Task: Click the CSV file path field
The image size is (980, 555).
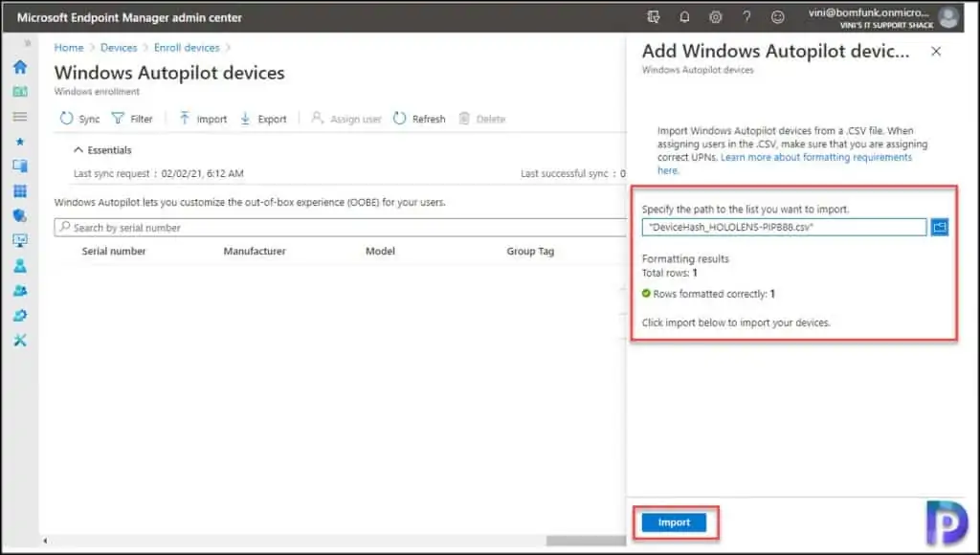Action: click(784, 227)
